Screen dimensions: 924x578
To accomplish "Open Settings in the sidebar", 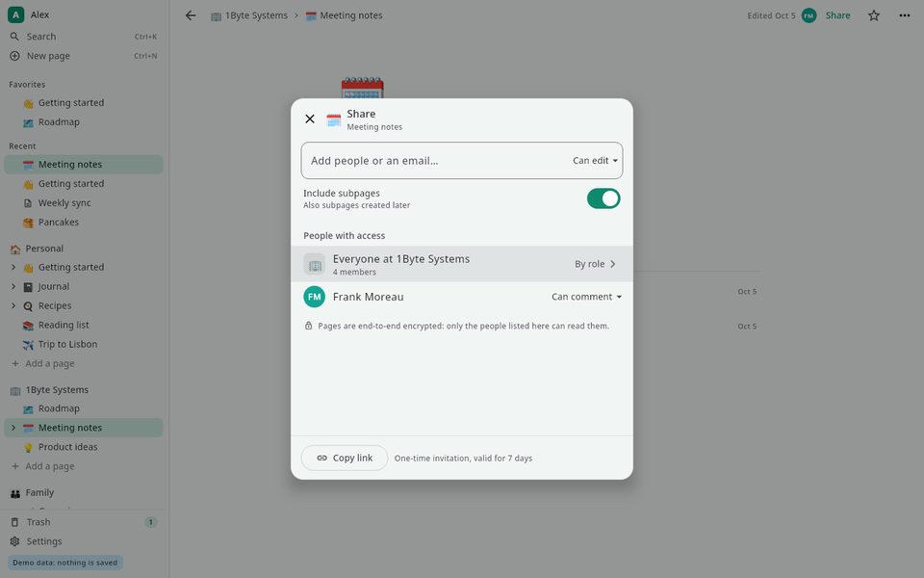I will 83,541.
